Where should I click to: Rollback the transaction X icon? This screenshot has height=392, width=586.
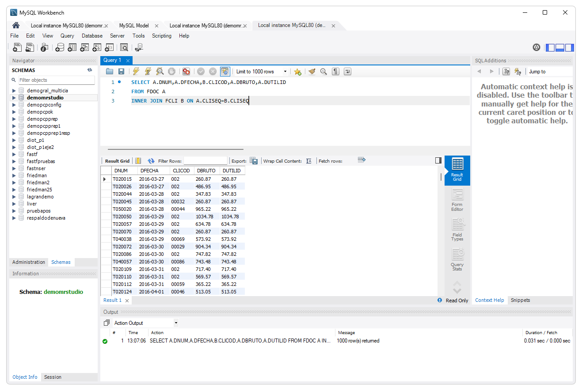(213, 71)
